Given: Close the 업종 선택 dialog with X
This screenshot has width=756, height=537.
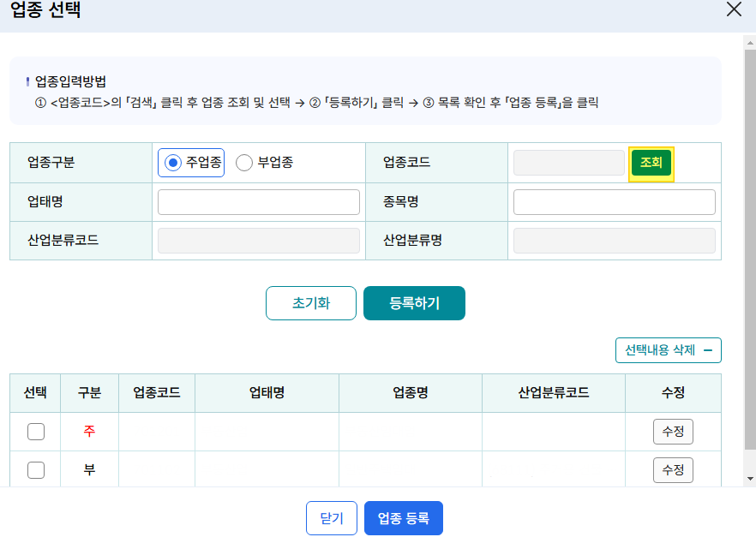Looking at the screenshot, I should pos(734,9).
